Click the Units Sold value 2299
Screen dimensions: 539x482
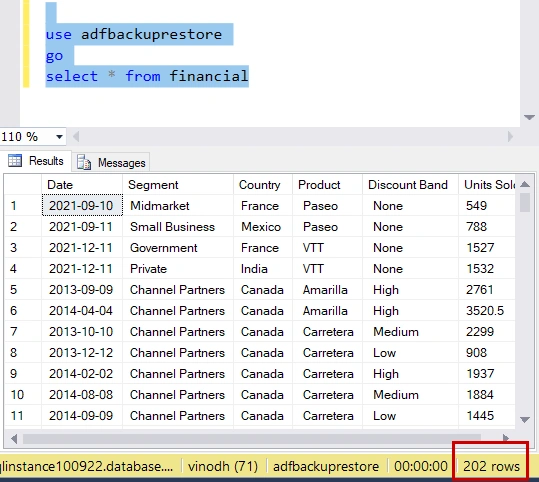(487, 331)
